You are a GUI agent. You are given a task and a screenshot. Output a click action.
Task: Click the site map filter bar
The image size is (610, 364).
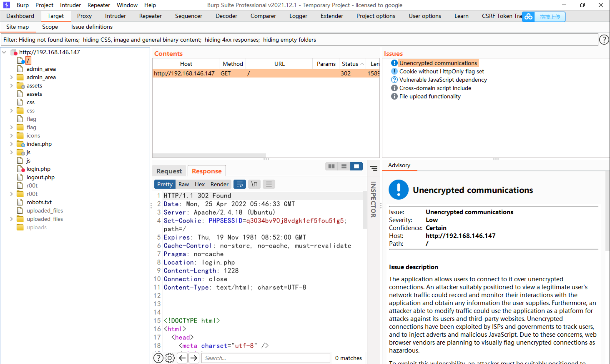coord(299,40)
